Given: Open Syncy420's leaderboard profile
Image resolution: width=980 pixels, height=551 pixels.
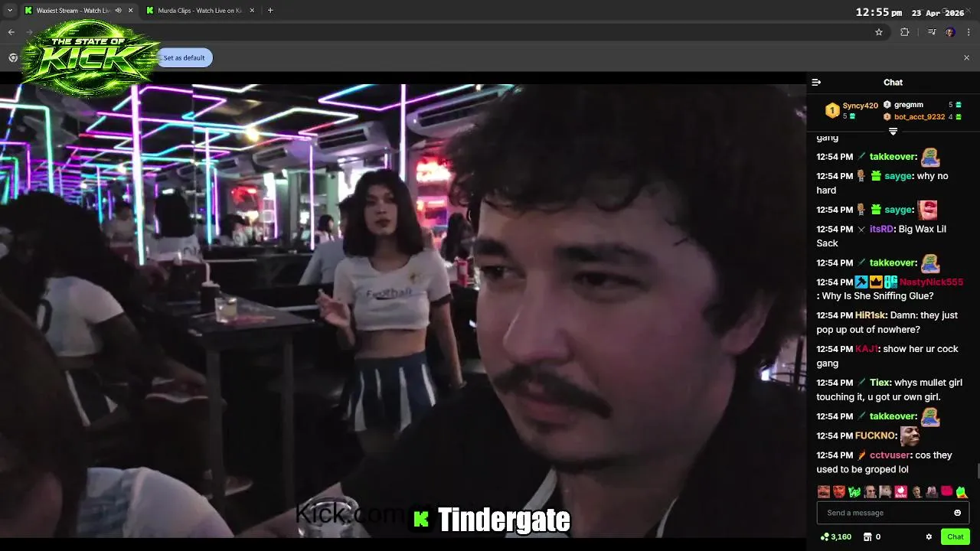Looking at the screenshot, I should click(x=860, y=106).
